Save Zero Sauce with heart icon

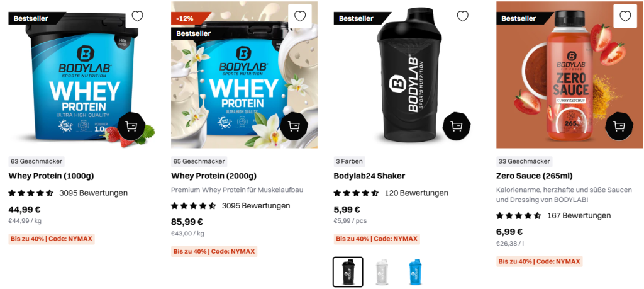(625, 16)
